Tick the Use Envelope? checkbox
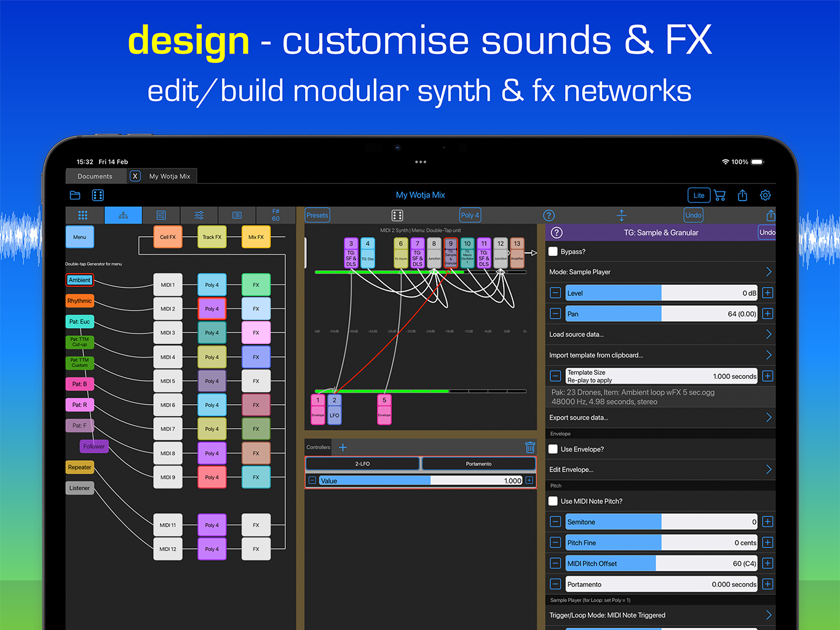The image size is (840, 630). (553, 449)
